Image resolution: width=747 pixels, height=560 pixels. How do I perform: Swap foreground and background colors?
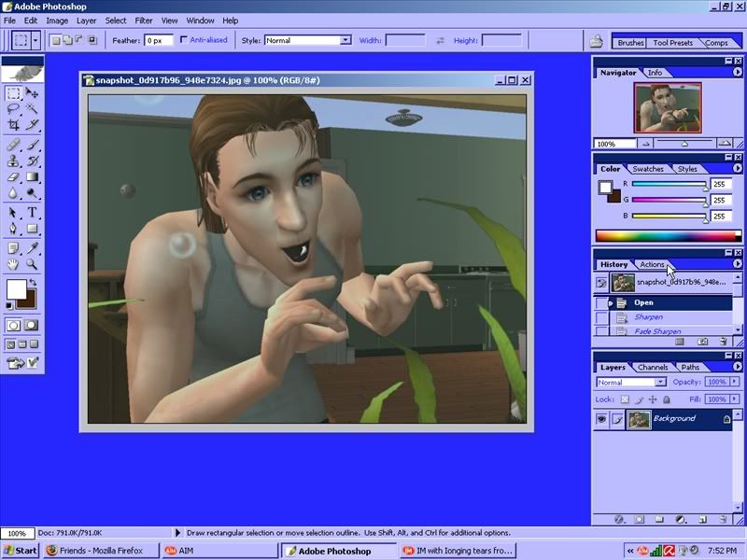point(33,283)
